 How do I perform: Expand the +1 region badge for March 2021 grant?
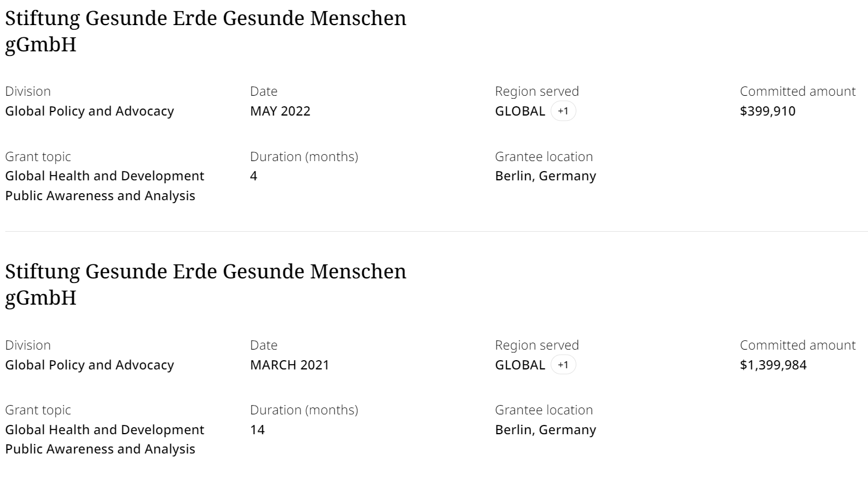pyautogui.click(x=563, y=365)
